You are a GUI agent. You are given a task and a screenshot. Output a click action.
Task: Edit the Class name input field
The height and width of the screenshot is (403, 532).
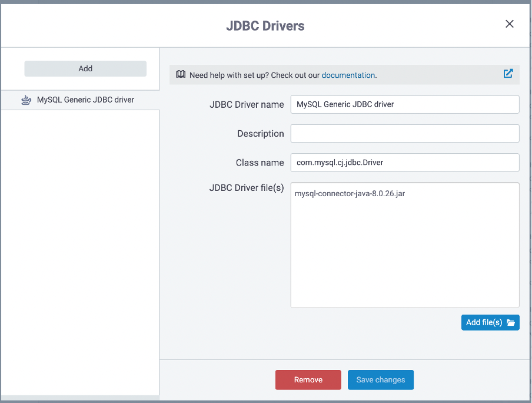tap(405, 162)
